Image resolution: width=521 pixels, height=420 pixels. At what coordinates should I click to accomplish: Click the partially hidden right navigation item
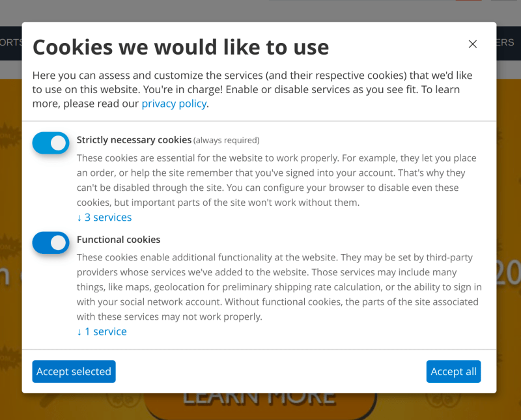coord(506,43)
